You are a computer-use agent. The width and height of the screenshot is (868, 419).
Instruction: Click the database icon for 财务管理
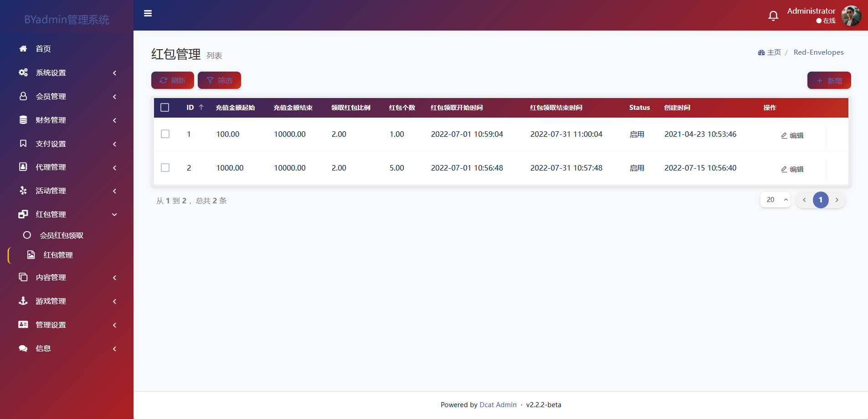click(23, 119)
